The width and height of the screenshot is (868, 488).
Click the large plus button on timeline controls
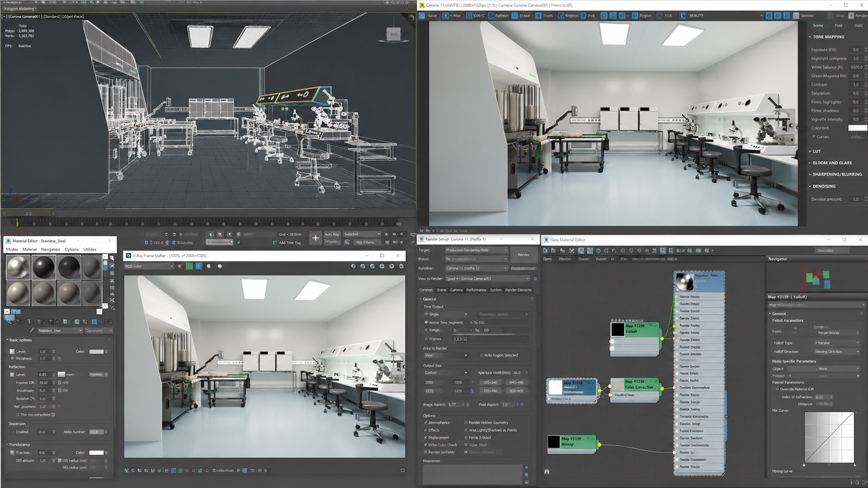click(x=315, y=237)
